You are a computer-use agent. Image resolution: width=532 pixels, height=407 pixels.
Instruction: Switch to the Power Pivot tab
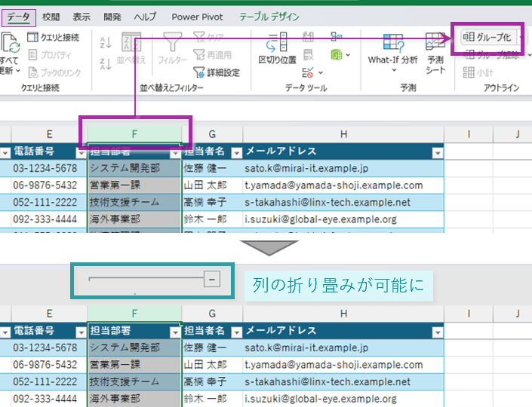[196, 17]
